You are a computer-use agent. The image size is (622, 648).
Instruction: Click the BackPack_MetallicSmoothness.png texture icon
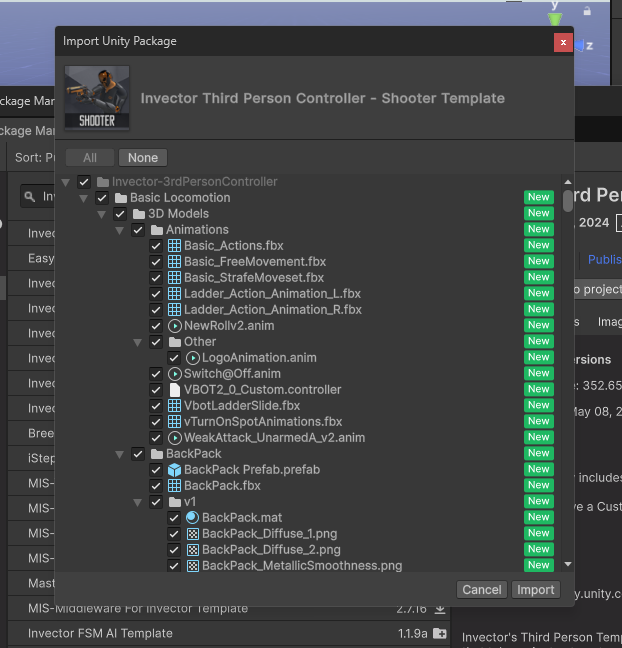coord(193,566)
